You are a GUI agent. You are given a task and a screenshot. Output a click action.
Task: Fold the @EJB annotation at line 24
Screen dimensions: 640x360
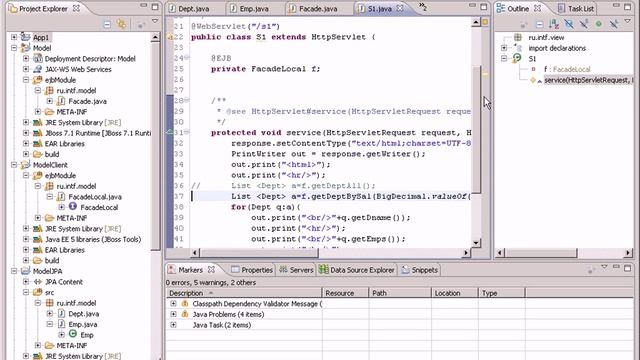pos(187,58)
